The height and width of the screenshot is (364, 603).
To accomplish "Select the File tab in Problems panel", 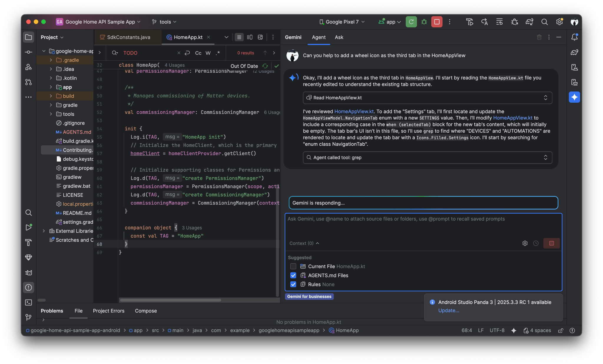I will coord(79,311).
